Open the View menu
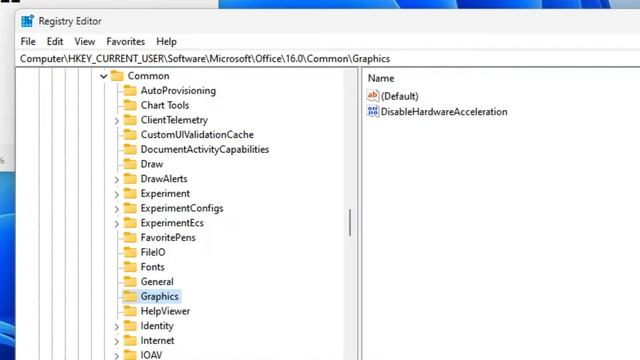 [x=84, y=42]
